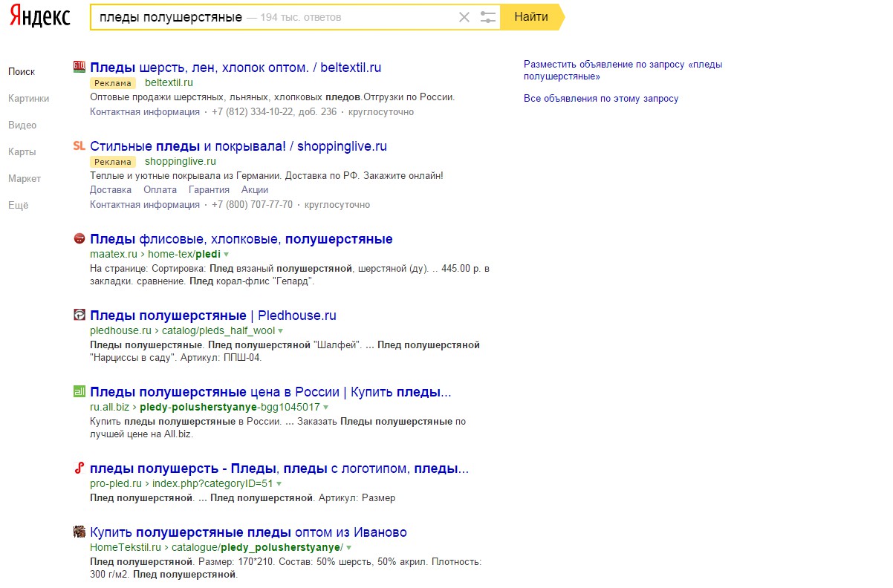Open пледы полушерсть pro-pled result
The width and height of the screenshot is (893, 588).
[x=279, y=468]
